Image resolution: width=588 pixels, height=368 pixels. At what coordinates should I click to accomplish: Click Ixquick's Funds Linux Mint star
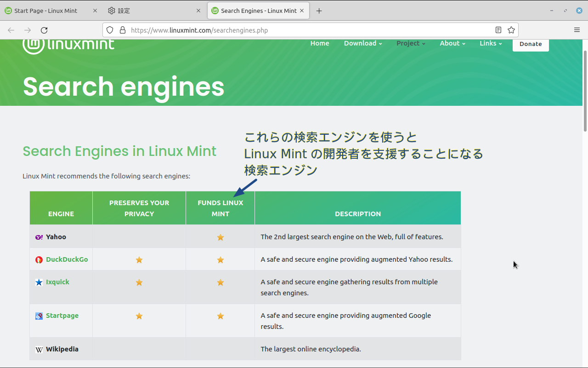(x=220, y=282)
